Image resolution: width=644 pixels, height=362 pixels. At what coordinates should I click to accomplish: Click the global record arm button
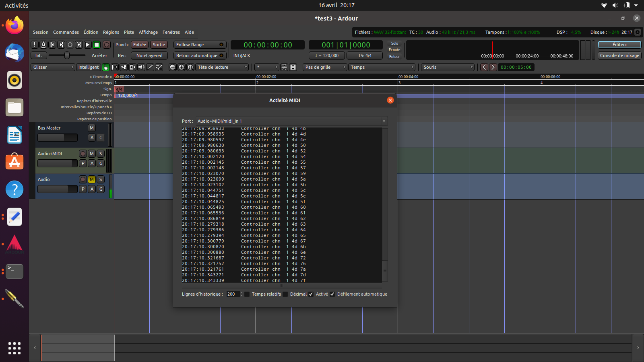coord(107,45)
